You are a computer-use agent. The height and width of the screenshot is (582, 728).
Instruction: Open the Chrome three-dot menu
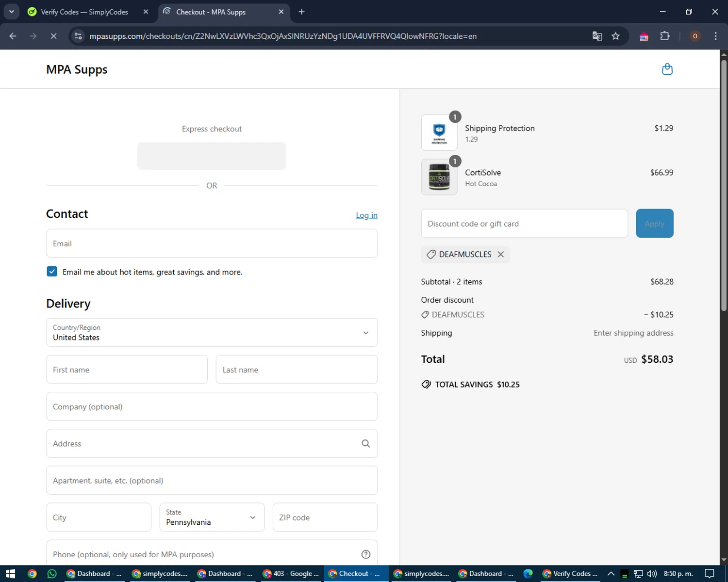point(715,36)
